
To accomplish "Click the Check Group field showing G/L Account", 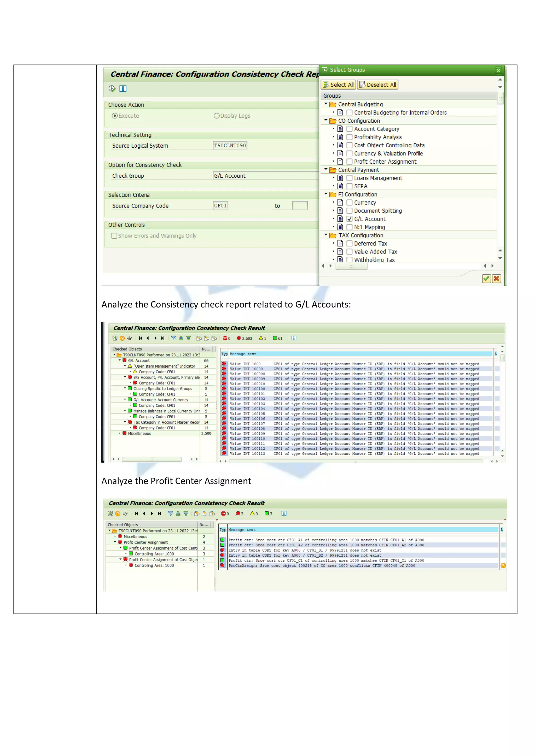I will pos(265,175).
